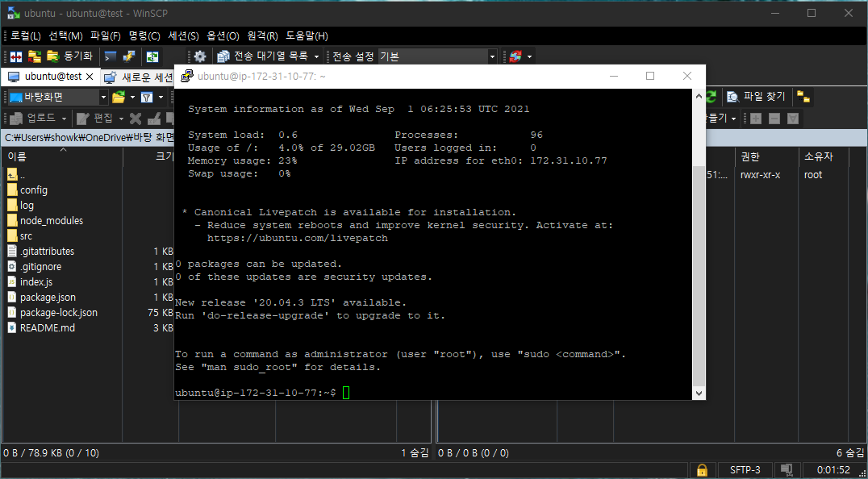Open the 옵션(O) menu

(223, 36)
